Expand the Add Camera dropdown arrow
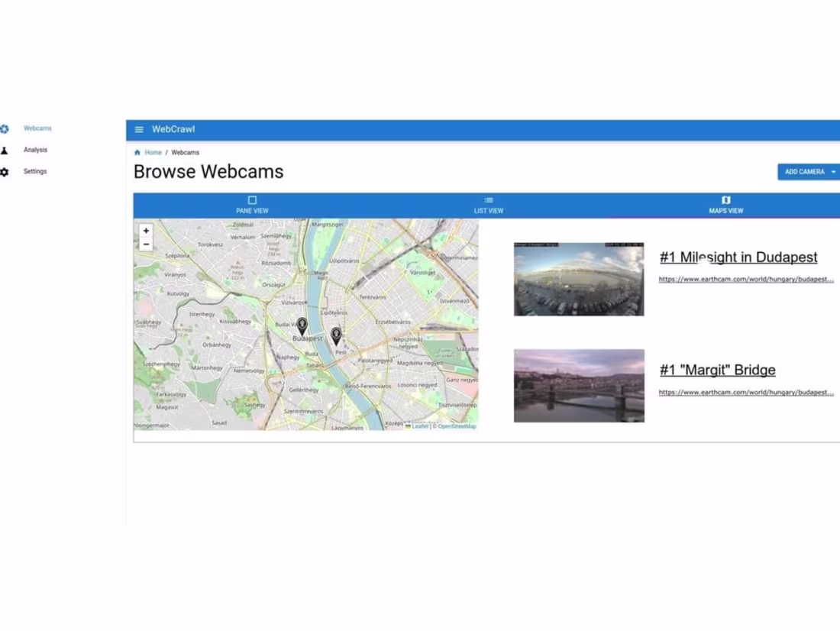 (x=832, y=172)
